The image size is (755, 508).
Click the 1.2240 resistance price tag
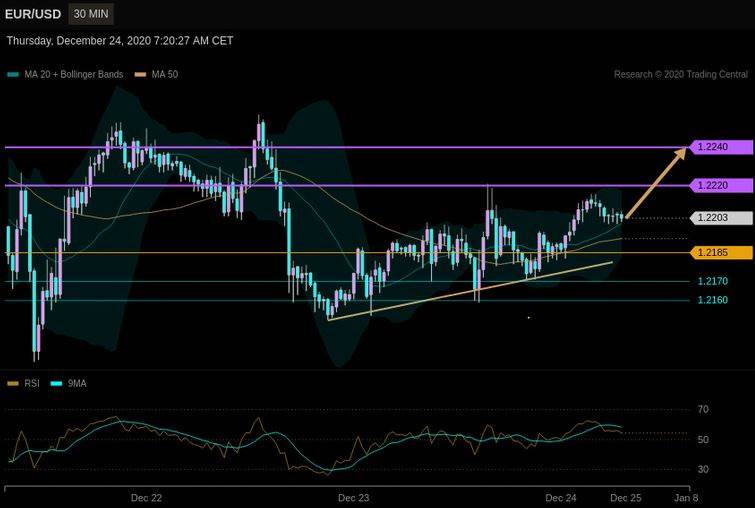tap(720, 147)
